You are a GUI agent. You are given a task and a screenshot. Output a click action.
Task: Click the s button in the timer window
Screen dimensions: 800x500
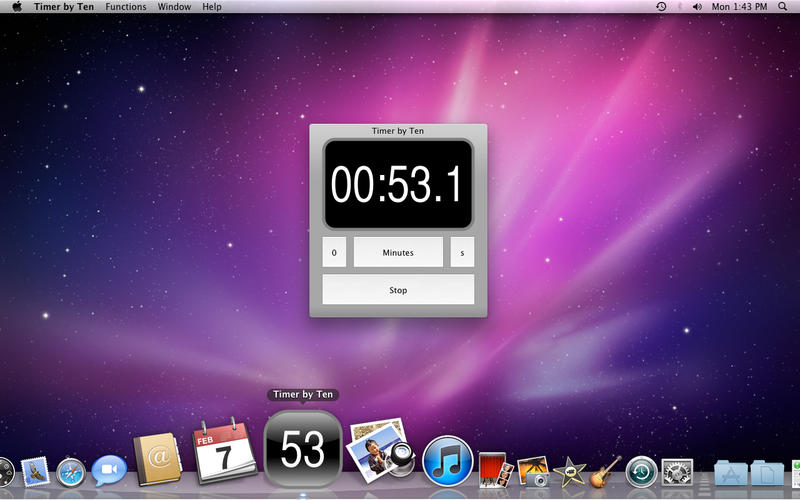tap(462, 252)
